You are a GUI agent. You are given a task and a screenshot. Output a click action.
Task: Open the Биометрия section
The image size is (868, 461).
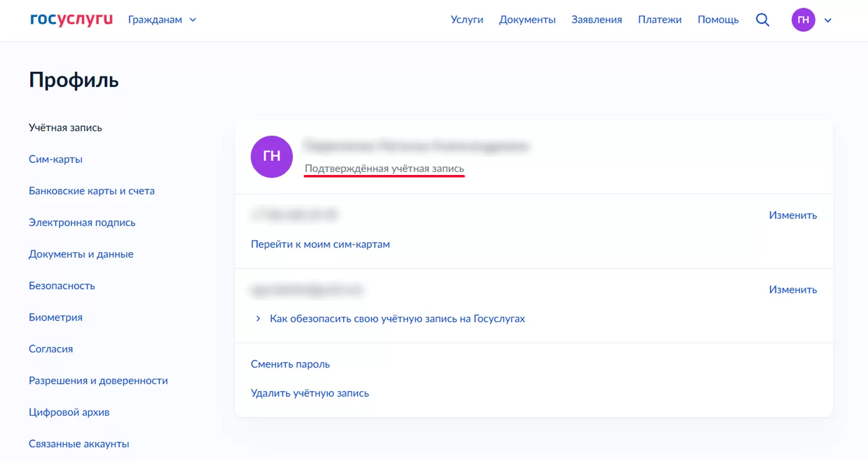tap(55, 317)
